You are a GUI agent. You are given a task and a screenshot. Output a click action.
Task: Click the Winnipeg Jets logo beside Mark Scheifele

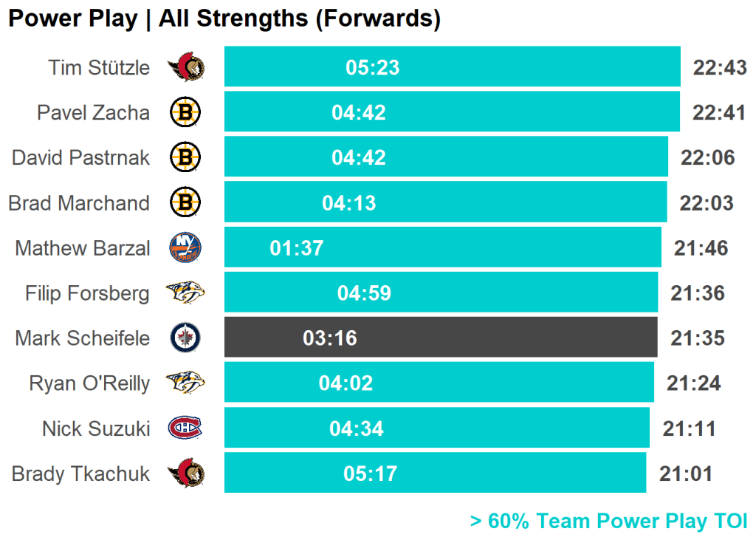point(185,338)
